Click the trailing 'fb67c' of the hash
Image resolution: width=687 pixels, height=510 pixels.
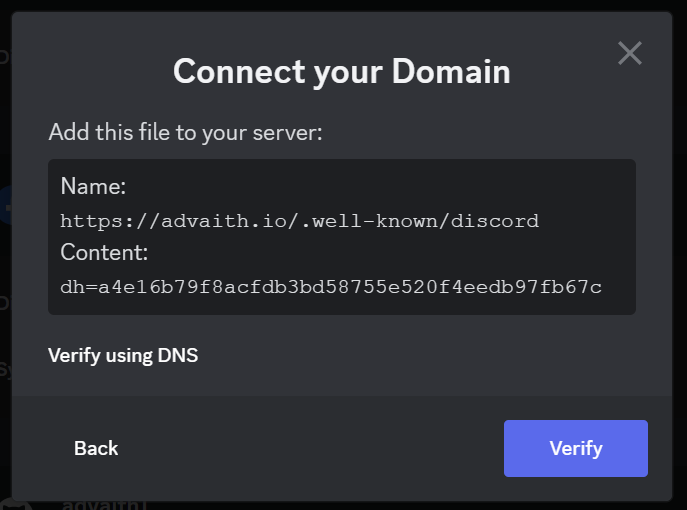[x=571, y=287]
